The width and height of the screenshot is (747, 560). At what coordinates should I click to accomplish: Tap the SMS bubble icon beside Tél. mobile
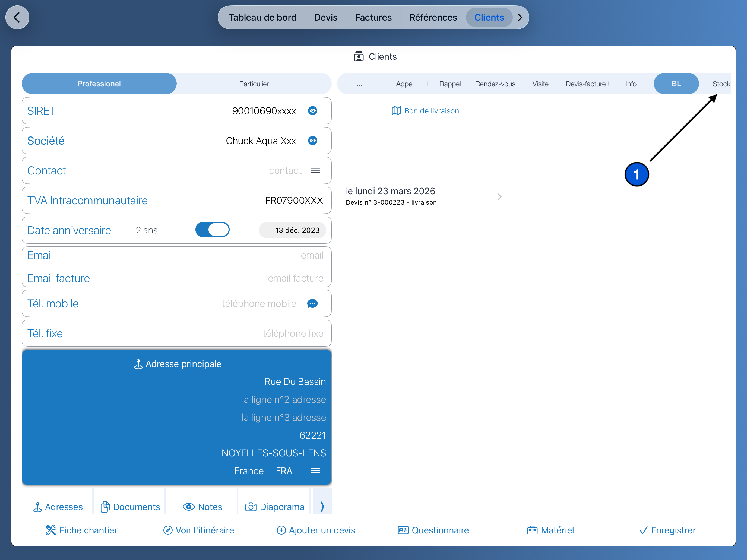click(x=312, y=303)
